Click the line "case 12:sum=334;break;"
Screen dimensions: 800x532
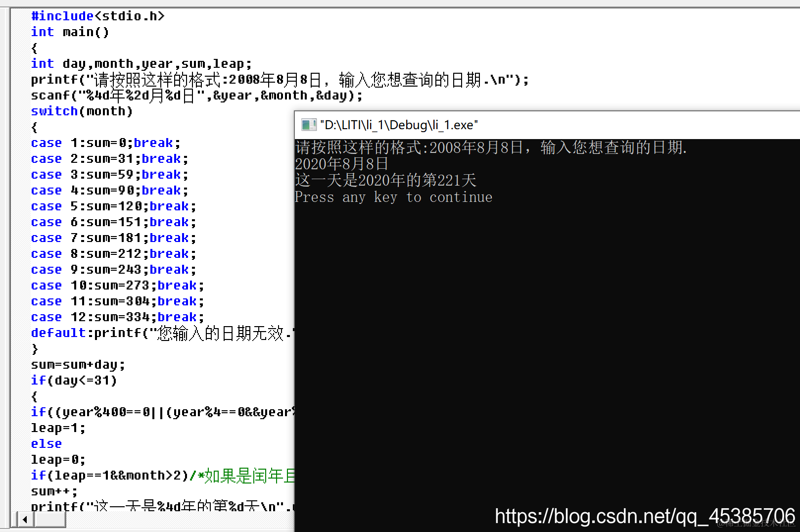click(117, 317)
